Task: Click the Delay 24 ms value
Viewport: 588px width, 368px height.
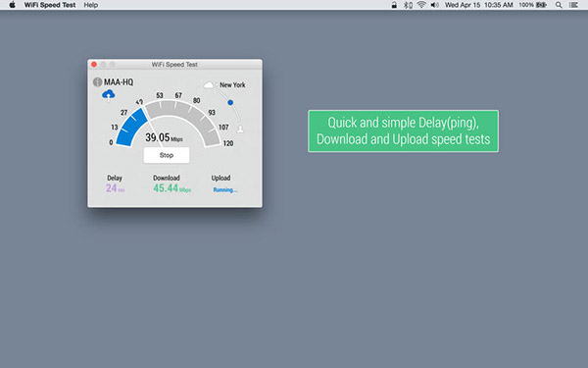Action: 115,188
